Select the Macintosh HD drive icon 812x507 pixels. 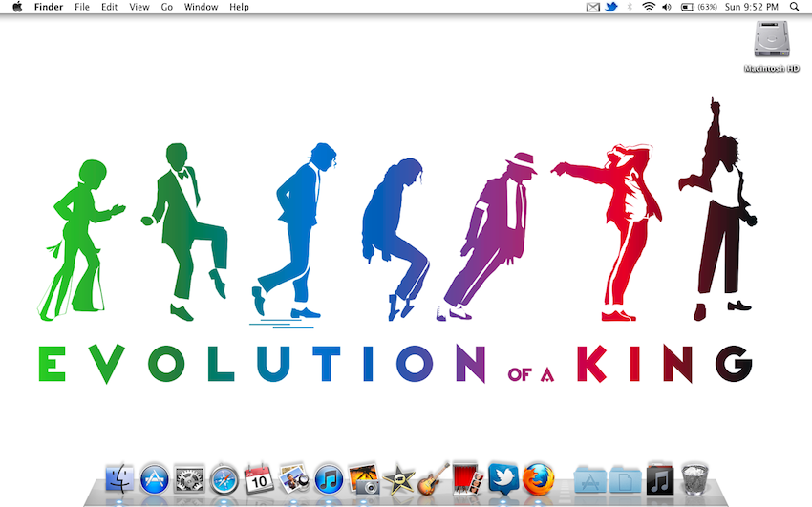click(x=772, y=39)
